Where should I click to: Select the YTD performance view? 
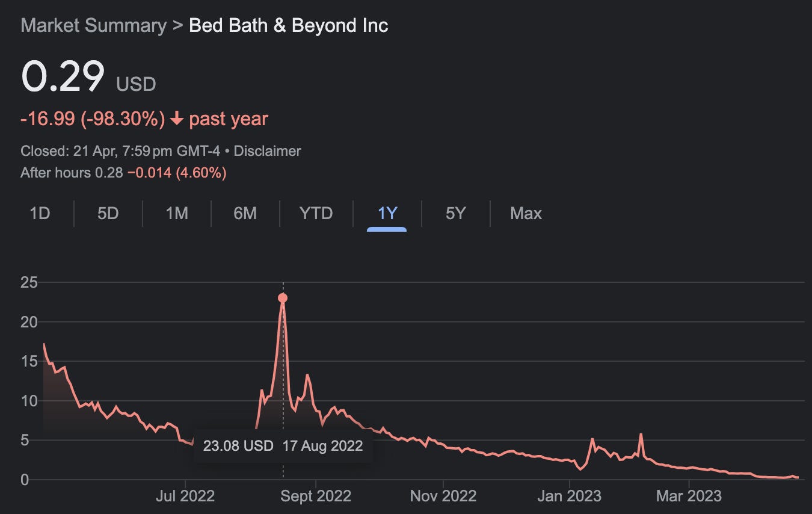(x=315, y=213)
